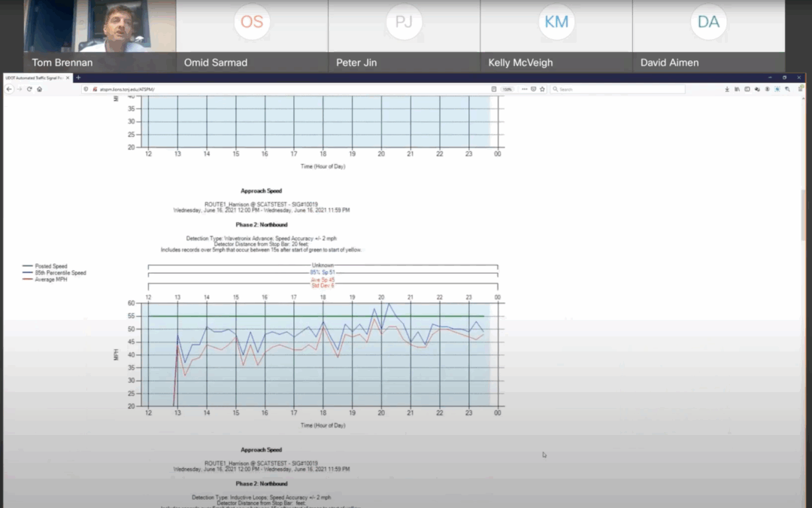Bookmark this page with the star icon
Image resolution: width=812 pixels, height=508 pixels.
[541, 89]
